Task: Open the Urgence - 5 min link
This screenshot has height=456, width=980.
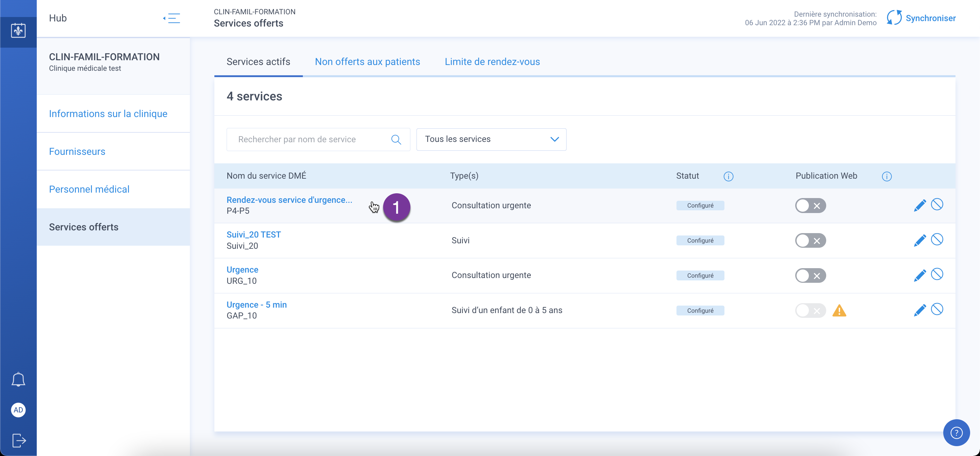Action: coord(257,305)
